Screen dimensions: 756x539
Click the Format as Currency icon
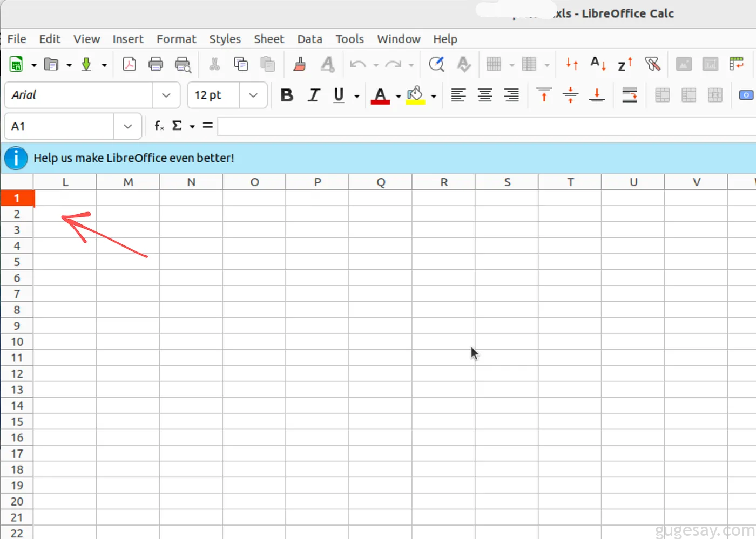point(746,95)
